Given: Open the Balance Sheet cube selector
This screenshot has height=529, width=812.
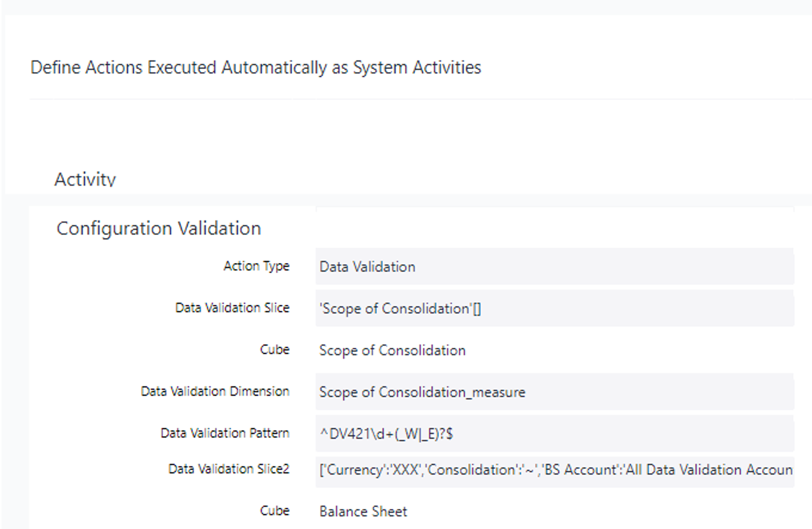Looking at the screenshot, I should [363, 511].
